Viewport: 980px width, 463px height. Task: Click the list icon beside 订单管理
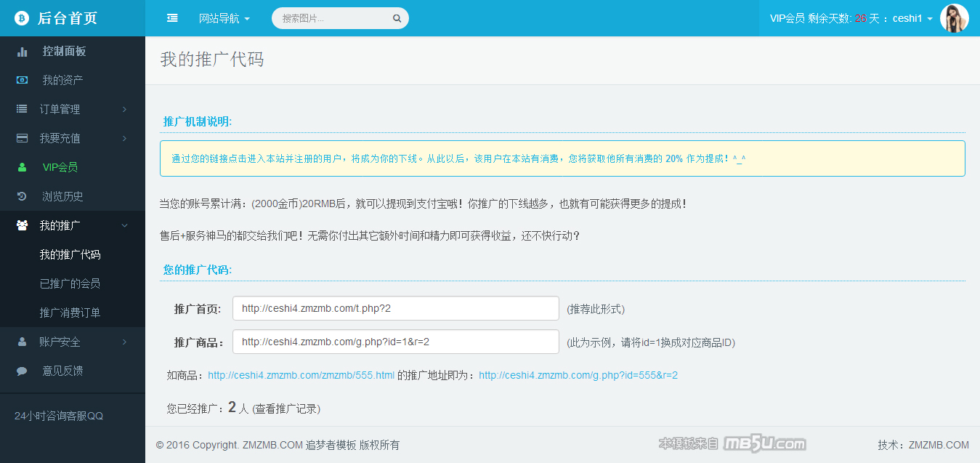coord(23,109)
